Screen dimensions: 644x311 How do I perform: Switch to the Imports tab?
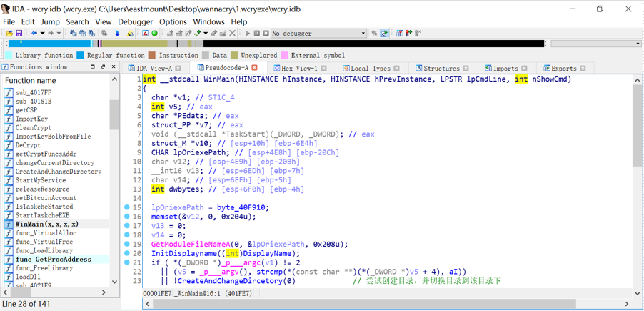[505, 69]
